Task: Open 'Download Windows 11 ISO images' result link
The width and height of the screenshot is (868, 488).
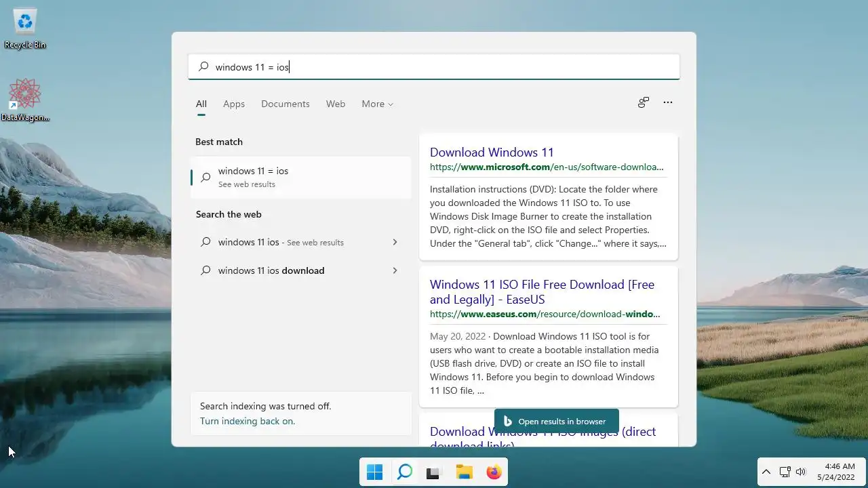Action: coord(542,437)
